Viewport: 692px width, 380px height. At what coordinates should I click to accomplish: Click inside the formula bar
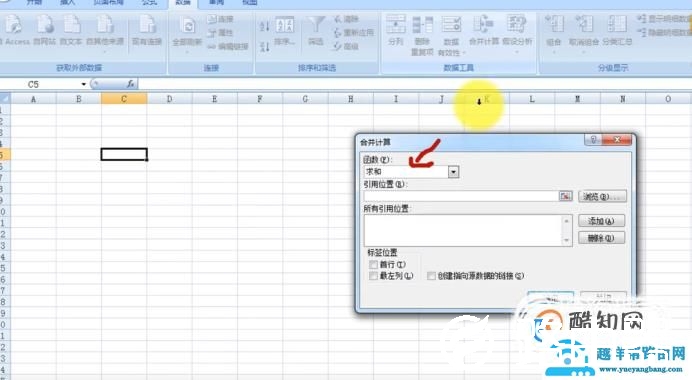[415, 84]
